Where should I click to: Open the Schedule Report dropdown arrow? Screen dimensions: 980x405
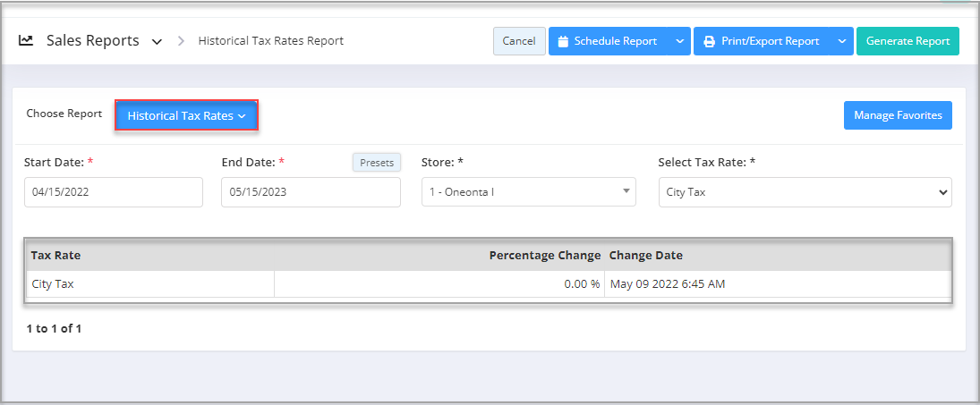point(679,41)
